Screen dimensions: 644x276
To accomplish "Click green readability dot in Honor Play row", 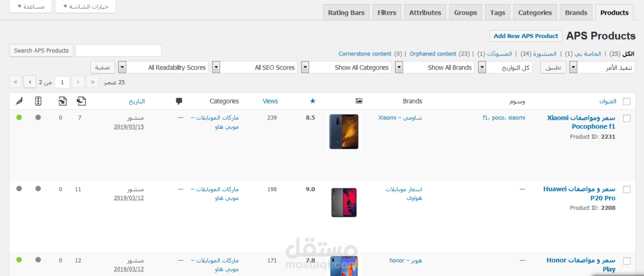I will point(19,260).
